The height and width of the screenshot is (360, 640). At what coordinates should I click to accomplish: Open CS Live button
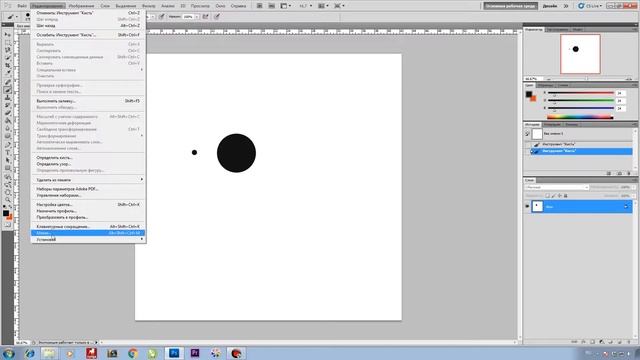tap(590, 6)
